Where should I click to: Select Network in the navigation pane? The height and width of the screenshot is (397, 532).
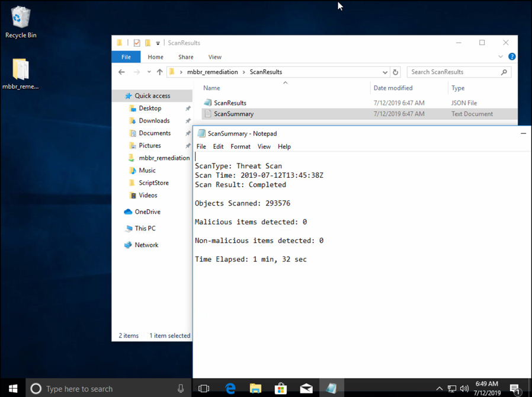click(x=146, y=245)
